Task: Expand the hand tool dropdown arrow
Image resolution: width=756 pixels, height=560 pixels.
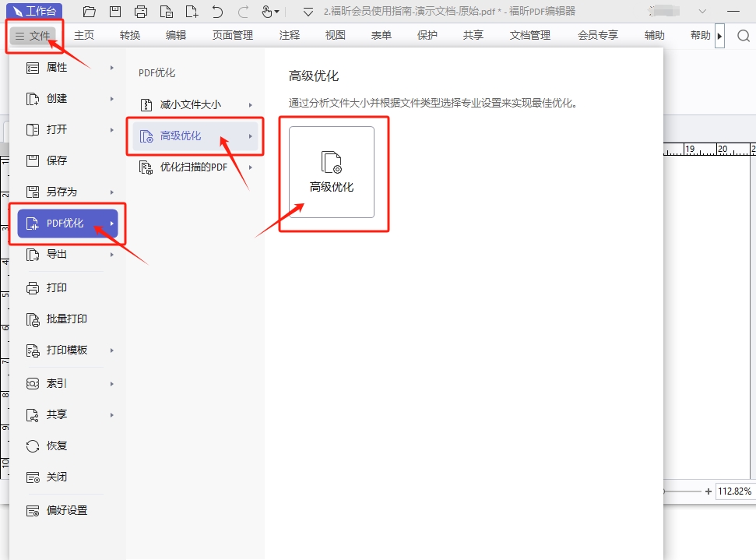Action: [x=276, y=11]
